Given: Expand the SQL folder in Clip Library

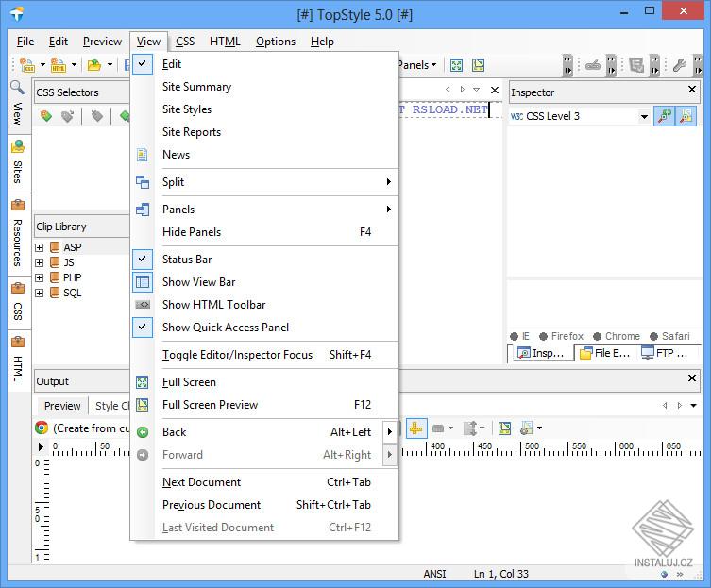Looking at the screenshot, I should pyautogui.click(x=40, y=293).
